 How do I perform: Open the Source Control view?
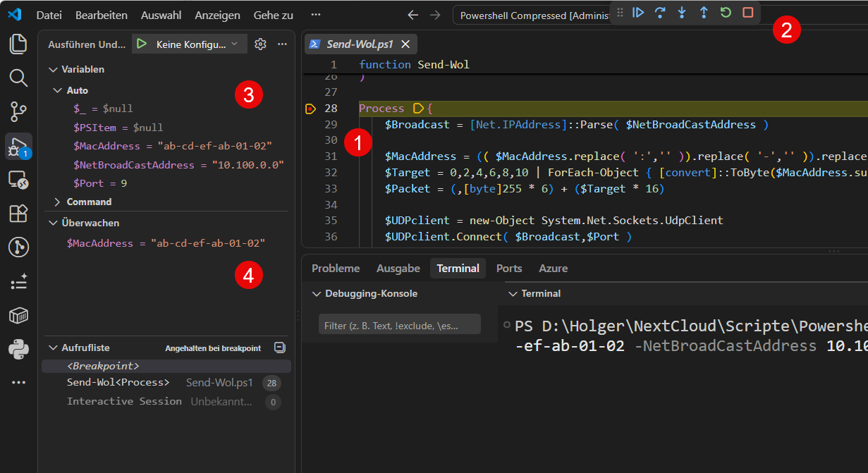point(18,111)
